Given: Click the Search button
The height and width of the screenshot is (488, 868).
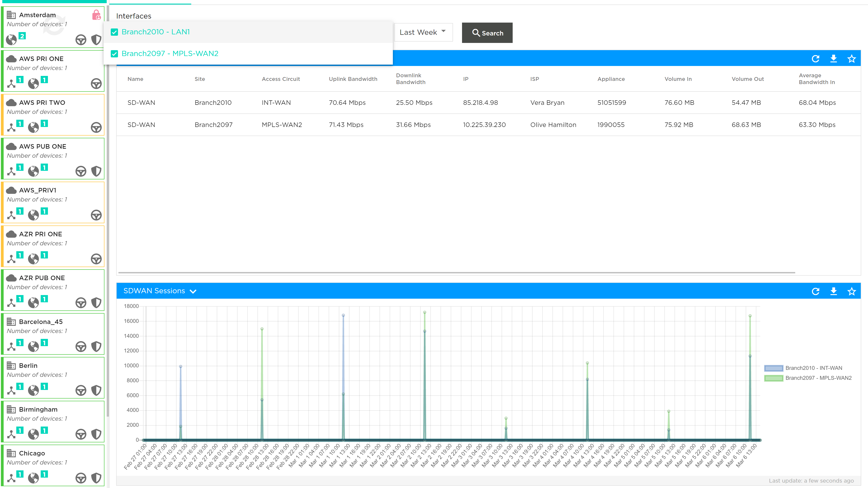Looking at the screenshot, I should point(487,33).
